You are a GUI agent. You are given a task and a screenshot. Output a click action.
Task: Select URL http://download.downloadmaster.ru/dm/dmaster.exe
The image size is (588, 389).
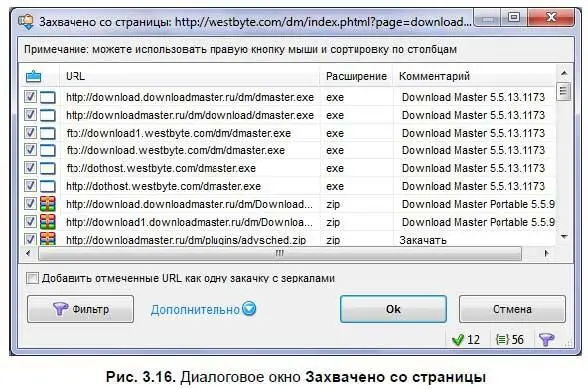point(190,97)
